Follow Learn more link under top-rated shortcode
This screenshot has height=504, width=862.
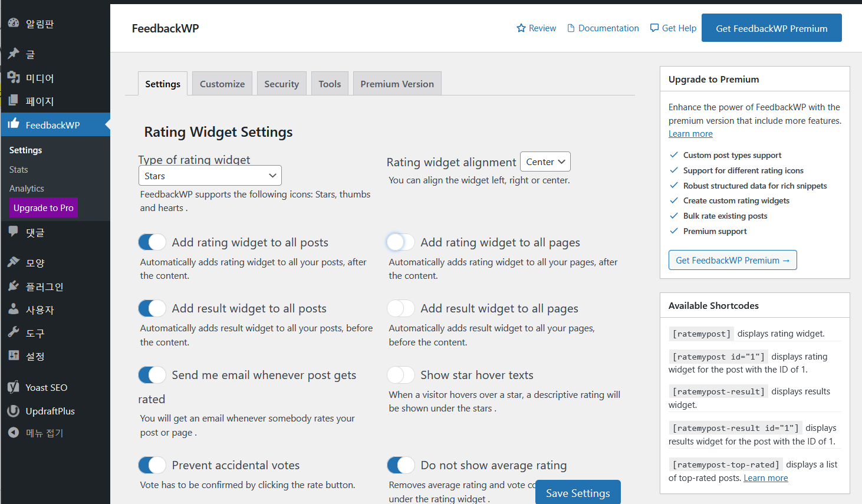click(766, 478)
